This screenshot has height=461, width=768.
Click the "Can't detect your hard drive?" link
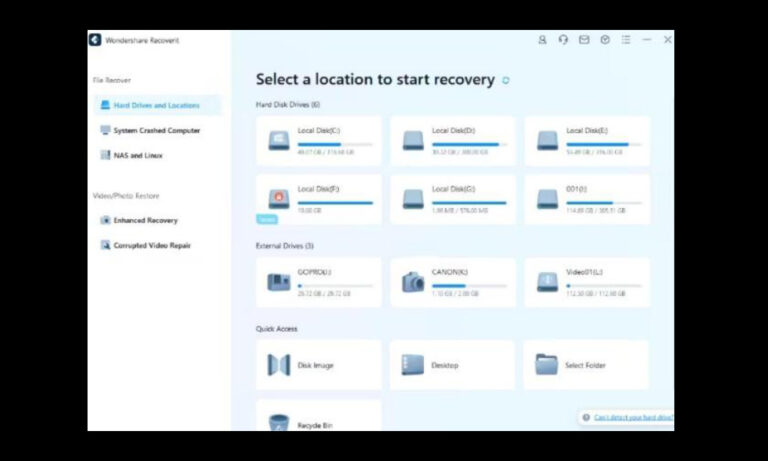(632, 417)
